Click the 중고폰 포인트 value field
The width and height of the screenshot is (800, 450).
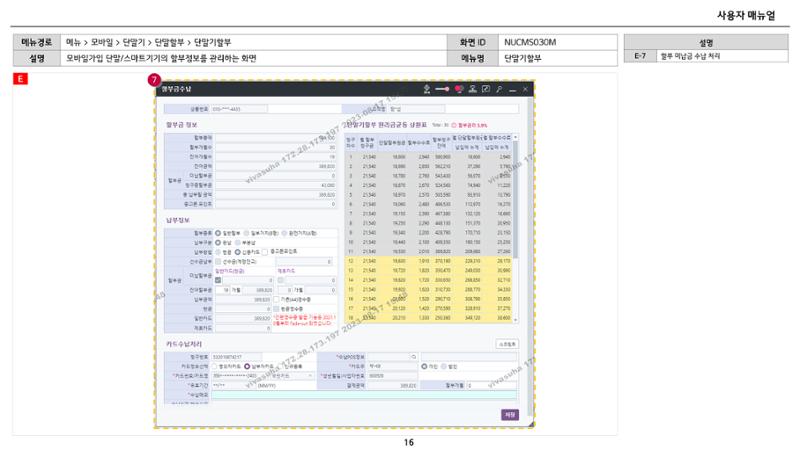[276, 204]
